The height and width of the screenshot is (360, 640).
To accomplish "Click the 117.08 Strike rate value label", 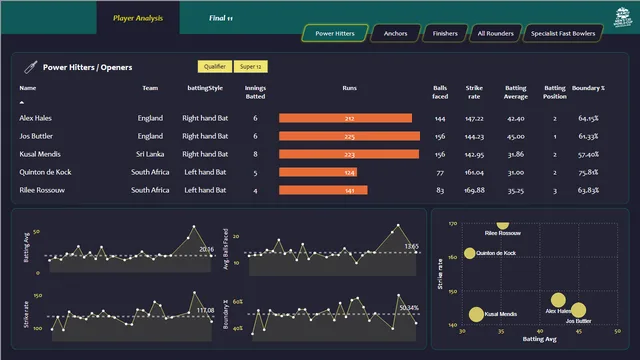I will point(205,311).
